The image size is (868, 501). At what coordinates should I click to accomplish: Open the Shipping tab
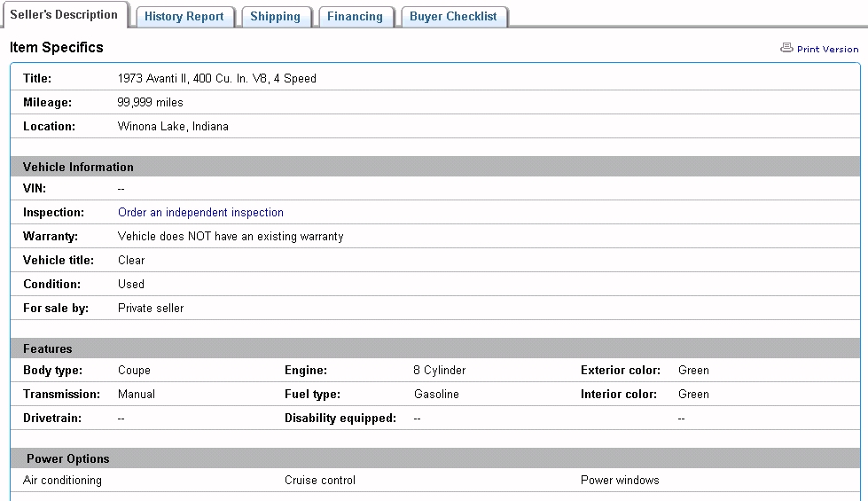[x=275, y=17]
